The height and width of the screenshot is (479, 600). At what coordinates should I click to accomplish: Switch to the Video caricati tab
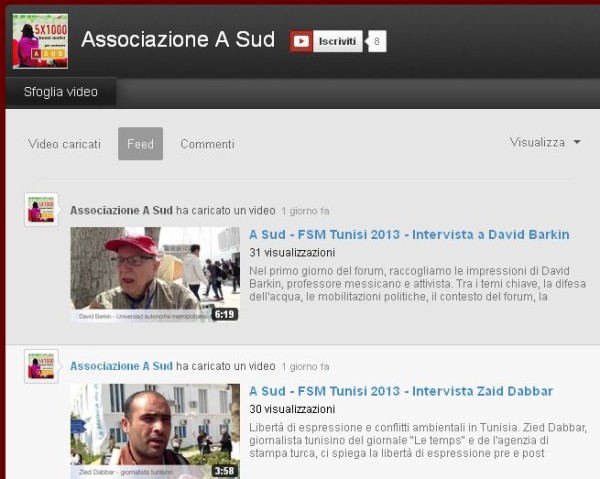tap(64, 144)
